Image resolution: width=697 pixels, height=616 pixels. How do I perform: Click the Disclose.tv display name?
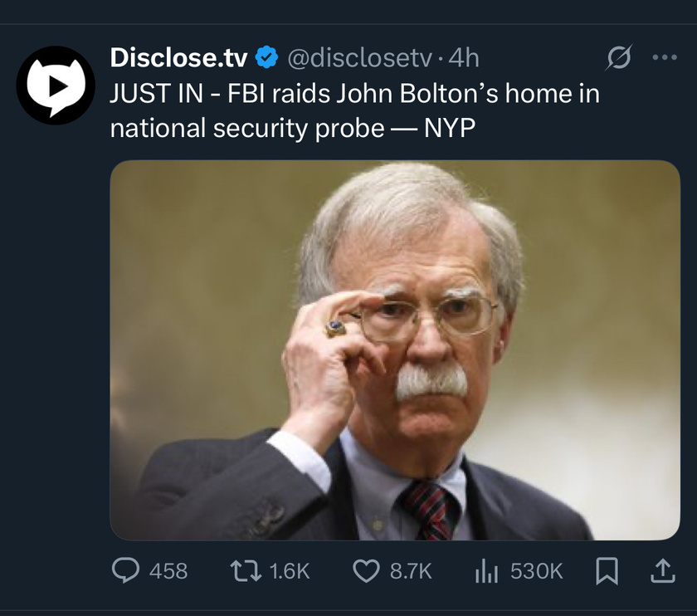(x=178, y=57)
